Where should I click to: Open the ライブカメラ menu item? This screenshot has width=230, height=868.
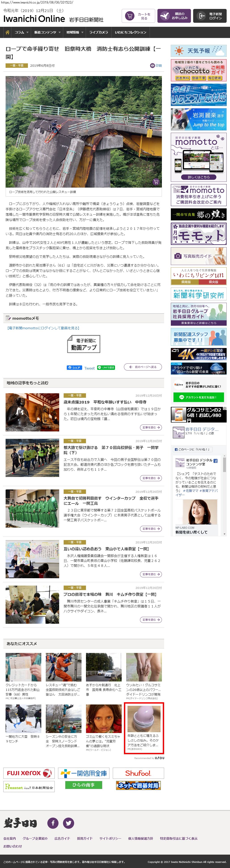pos(98,32)
